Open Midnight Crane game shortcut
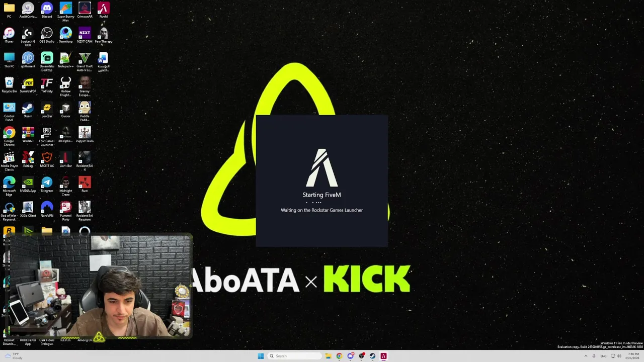 [65, 187]
